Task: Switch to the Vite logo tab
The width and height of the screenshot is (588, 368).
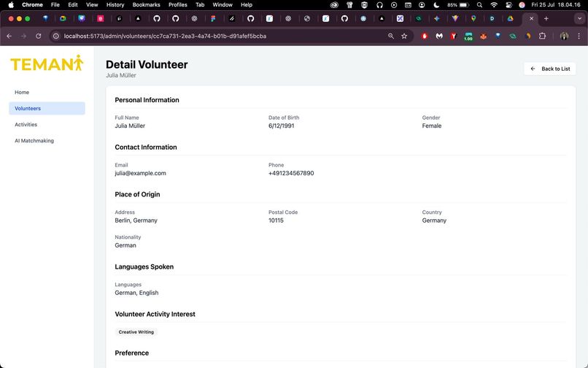Action: (455, 18)
